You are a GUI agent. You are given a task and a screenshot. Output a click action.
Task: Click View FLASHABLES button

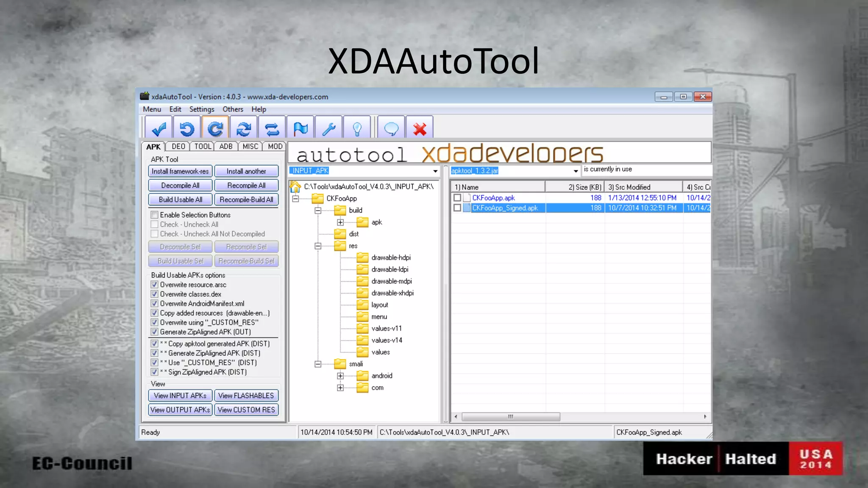click(246, 396)
